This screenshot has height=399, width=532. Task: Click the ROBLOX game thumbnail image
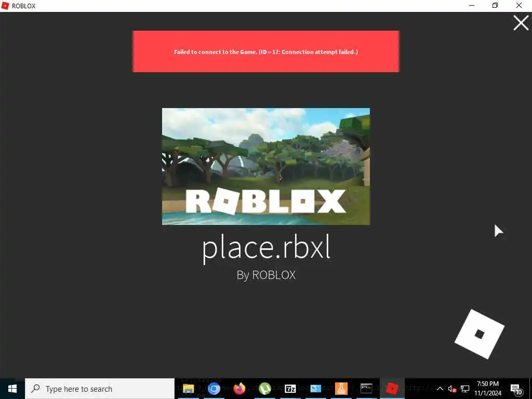coord(265,166)
